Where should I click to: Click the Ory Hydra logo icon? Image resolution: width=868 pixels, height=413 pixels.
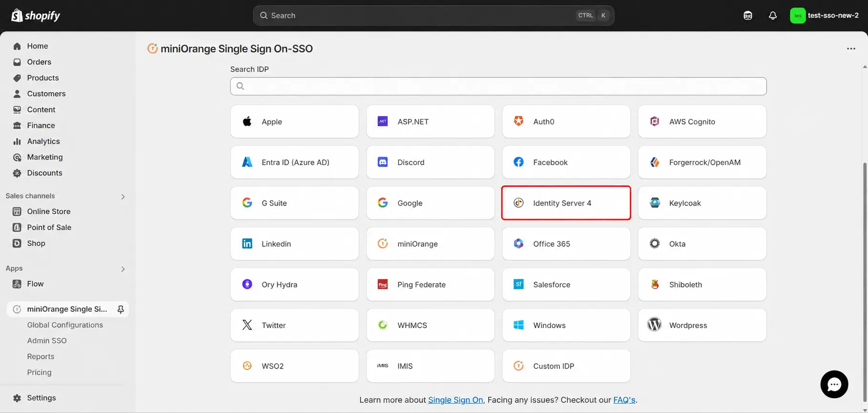[x=247, y=284]
